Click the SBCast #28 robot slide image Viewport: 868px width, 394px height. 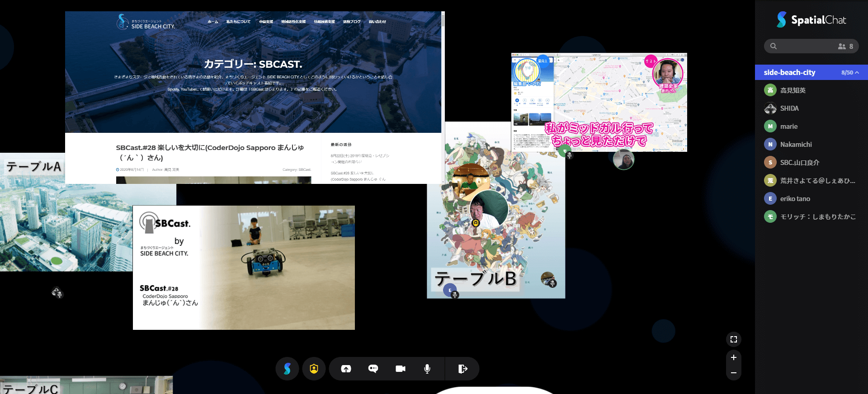pos(244,267)
